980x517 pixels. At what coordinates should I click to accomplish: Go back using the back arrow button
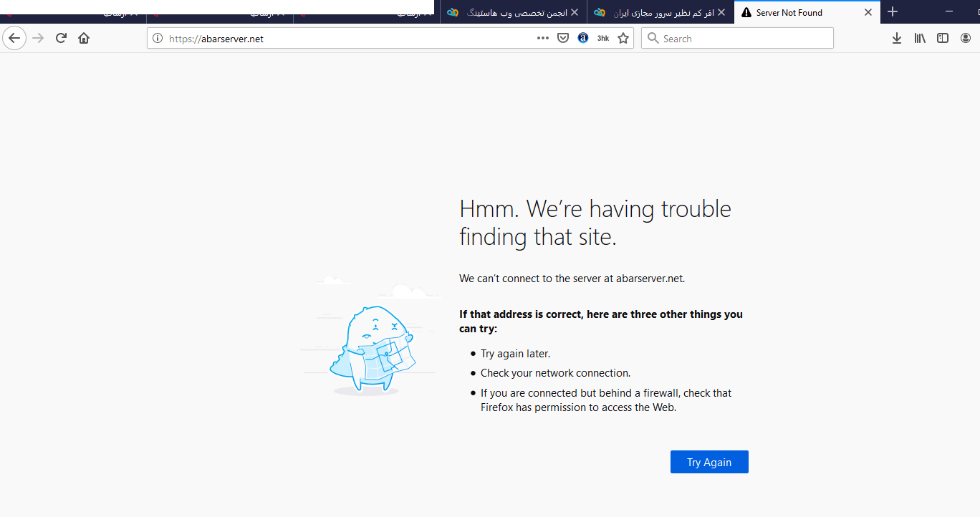(14, 38)
